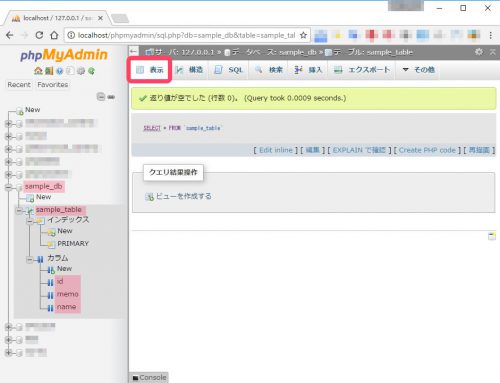Select the name column in tree

[66, 307]
